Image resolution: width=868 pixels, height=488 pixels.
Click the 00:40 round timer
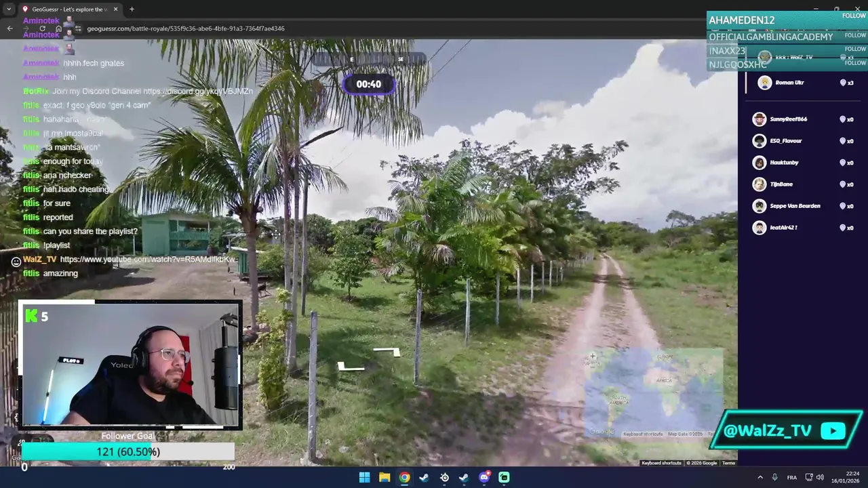tap(369, 84)
